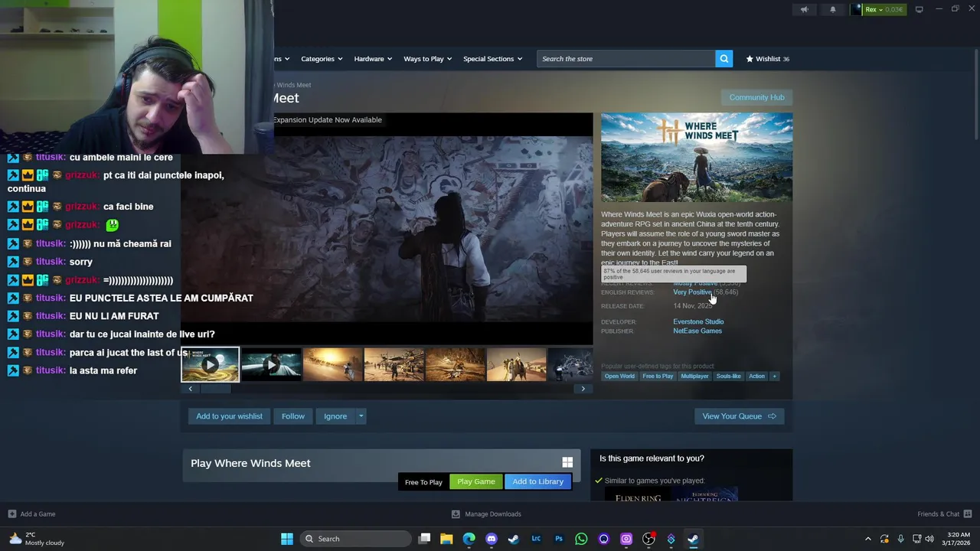Select the Action tag

[x=756, y=376]
